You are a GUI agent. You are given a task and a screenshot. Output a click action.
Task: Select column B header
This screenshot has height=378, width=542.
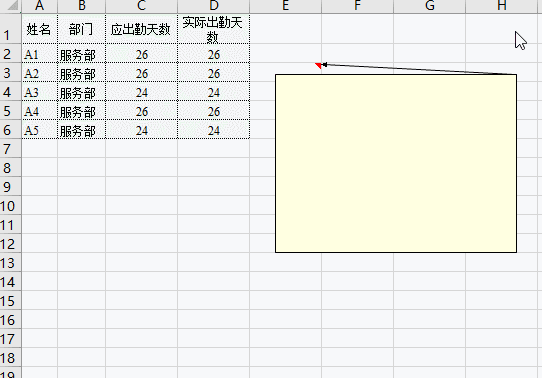pyautogui.click(x=82, y=6)
